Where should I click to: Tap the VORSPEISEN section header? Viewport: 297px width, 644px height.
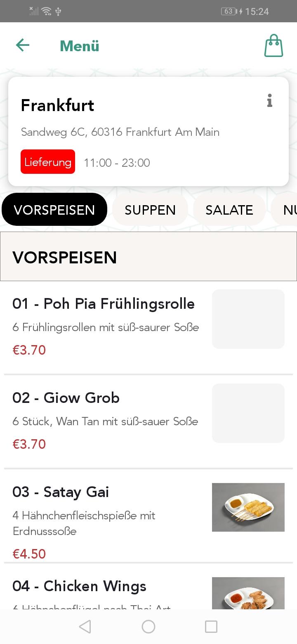(x=65, y=257)
